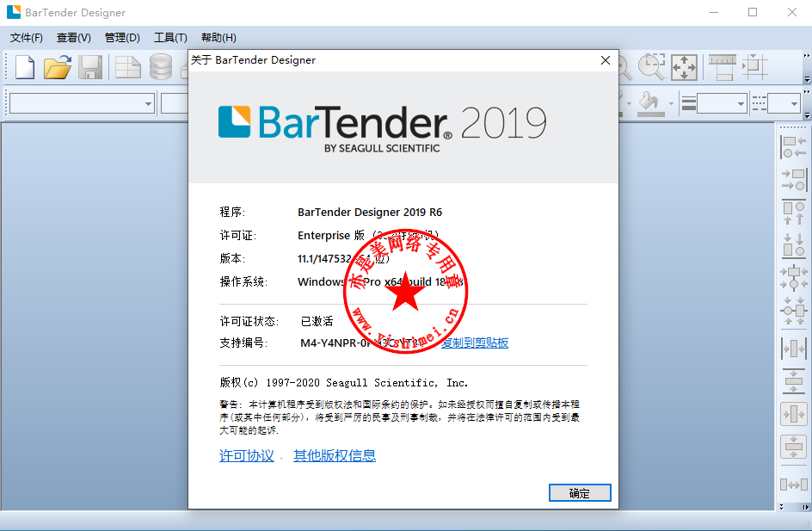Image resolution: width=812 pixels, height=531 pixels.
Task: Click the 已激活 license status text
Action: (x=317, y=321)
